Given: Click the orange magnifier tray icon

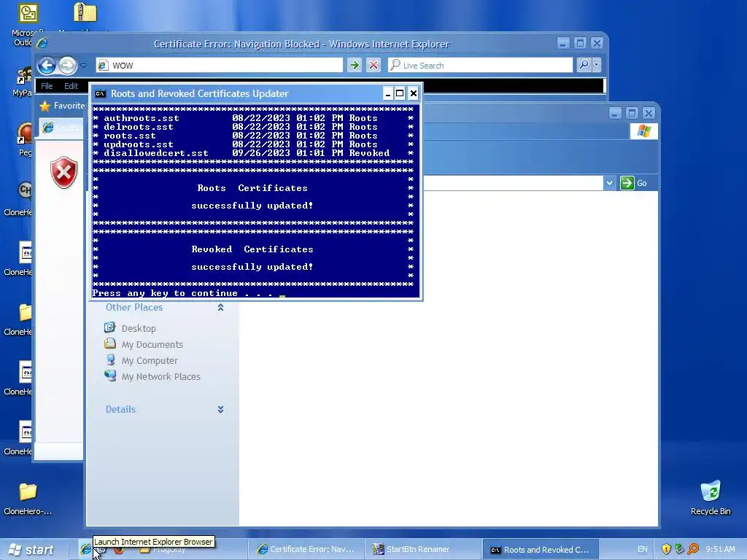Looking at the screenshot, I should tap(694, 550).
